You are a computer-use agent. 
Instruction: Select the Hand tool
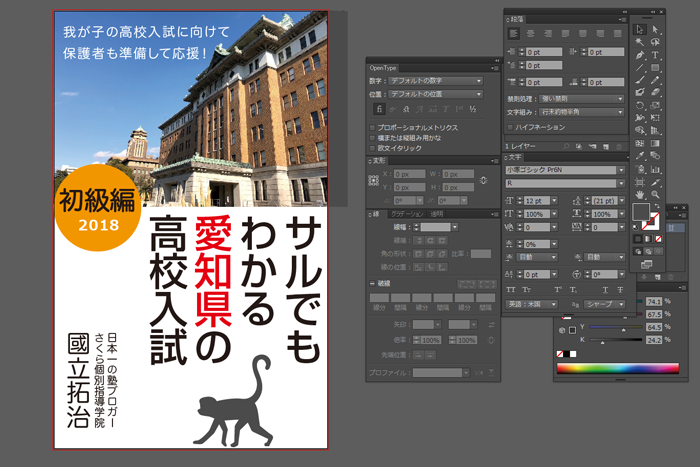coord(640,193)
